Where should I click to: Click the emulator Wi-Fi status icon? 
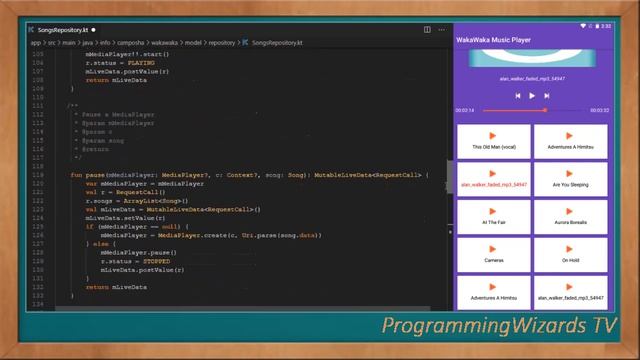point(583,26)
